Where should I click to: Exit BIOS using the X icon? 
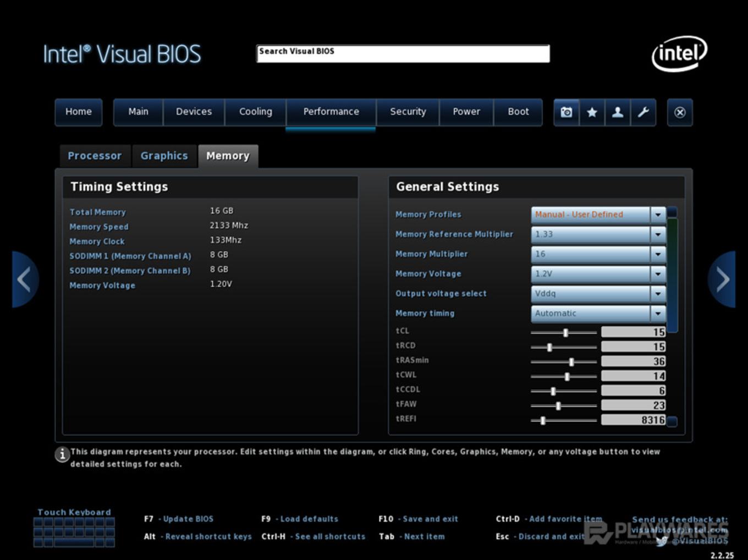pyautogui.click(x=680, y=112)
